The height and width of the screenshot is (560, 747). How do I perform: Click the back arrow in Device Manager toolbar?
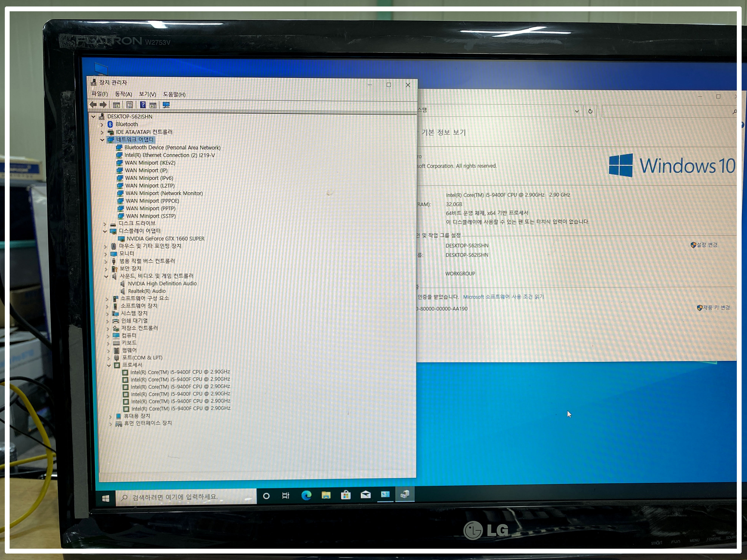coord(93,105)
